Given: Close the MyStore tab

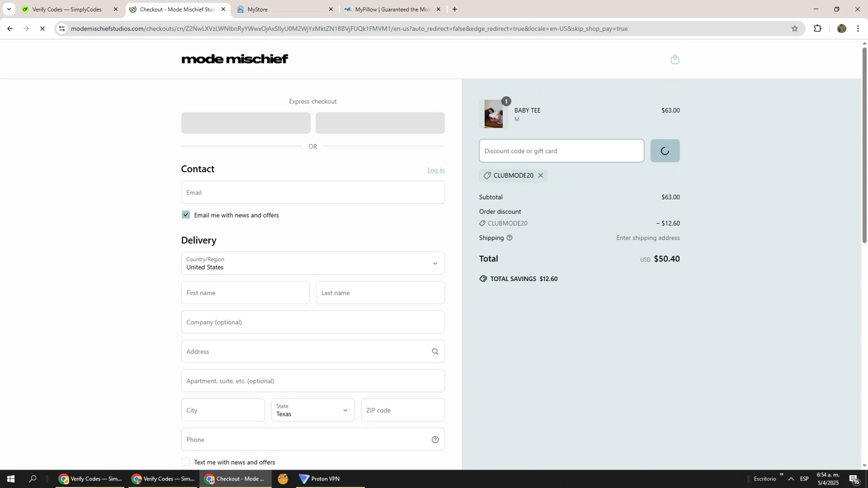Looking at the screenshot, I should point(331,9).
